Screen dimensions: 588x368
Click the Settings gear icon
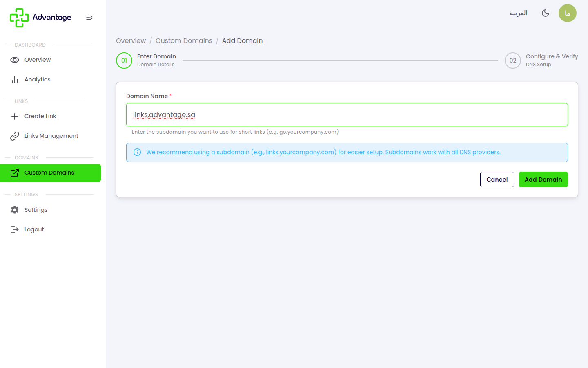click(x=15, y=210)
